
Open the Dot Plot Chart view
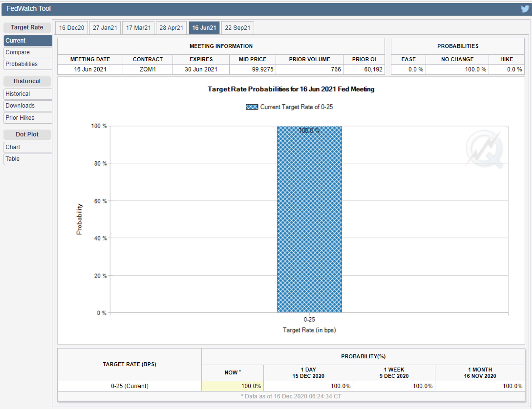coord(28,147)
